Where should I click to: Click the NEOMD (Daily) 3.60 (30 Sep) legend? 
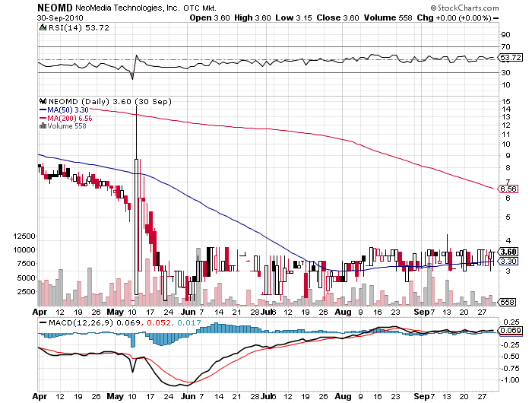(110, 102)
